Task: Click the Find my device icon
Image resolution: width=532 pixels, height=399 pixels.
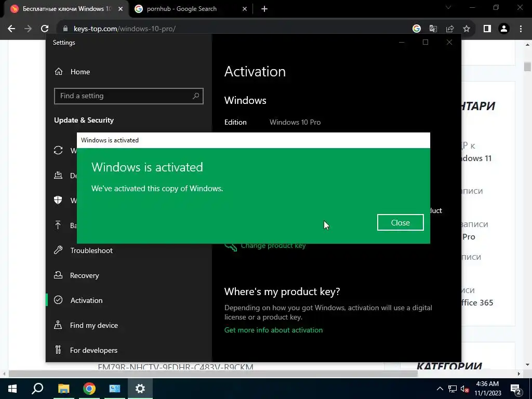Action: click(x=58, y=325)
